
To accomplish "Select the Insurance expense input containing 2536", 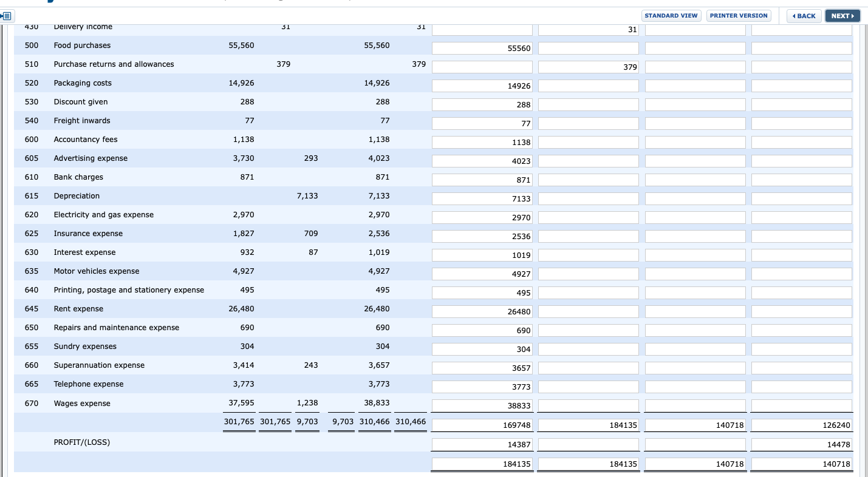I will click(482, 237).
